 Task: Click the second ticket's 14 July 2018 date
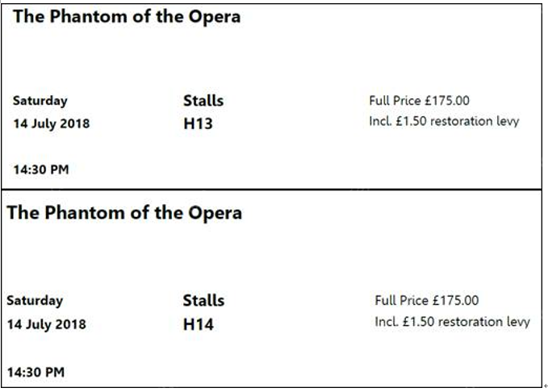pyautogui.click(x=47, y=324)
